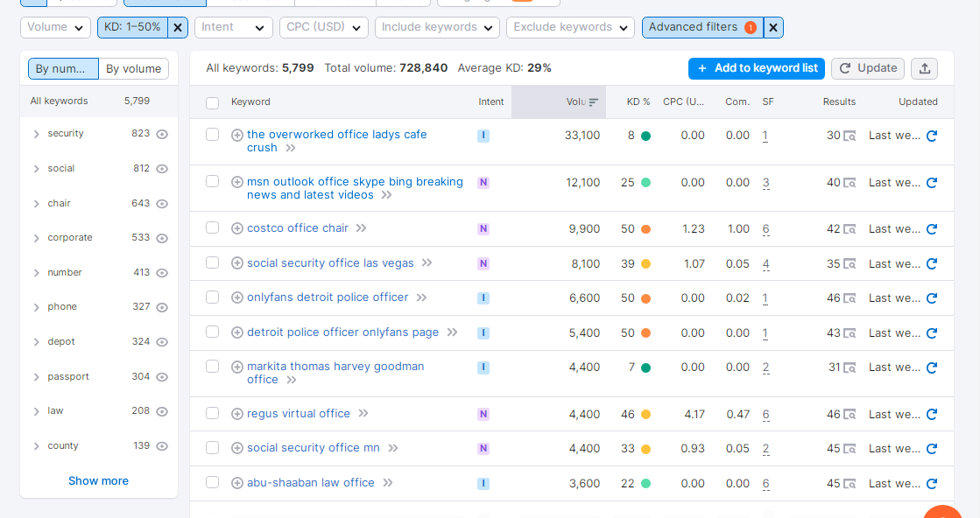980x518 pixels.
Task: Add costco office chair via plus icon
Action: 236,228
